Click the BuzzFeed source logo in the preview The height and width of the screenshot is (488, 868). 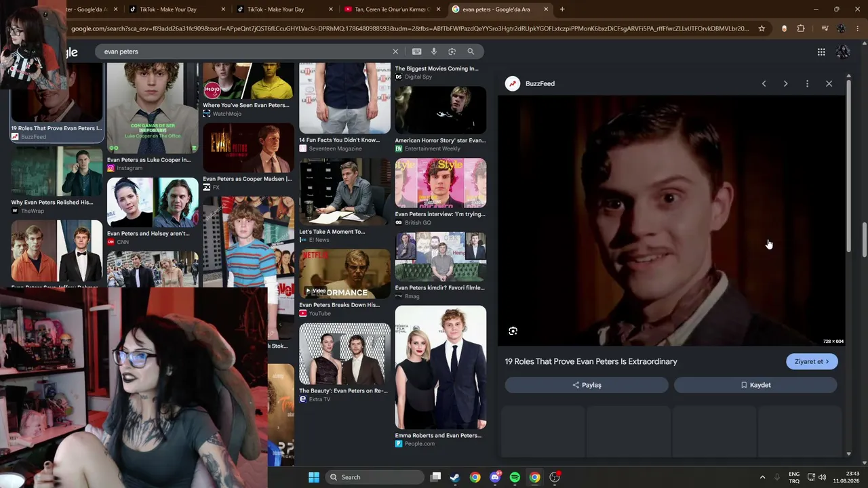pos(512,83)
